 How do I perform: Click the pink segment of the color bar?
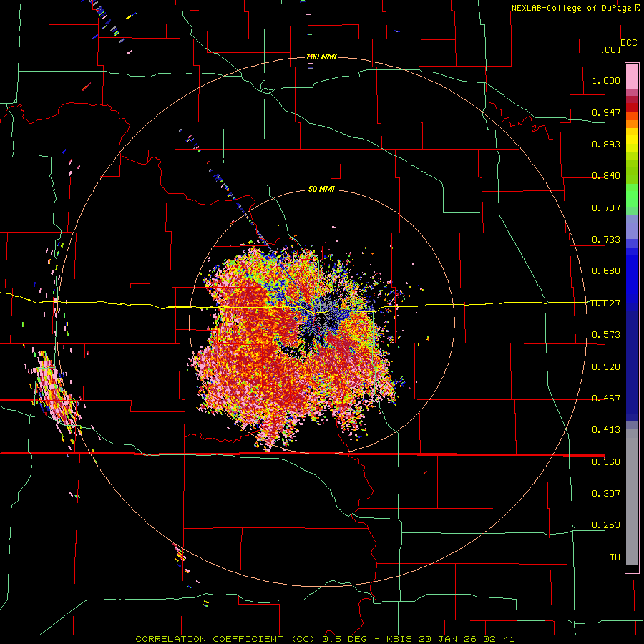click(x=632, y=77)
